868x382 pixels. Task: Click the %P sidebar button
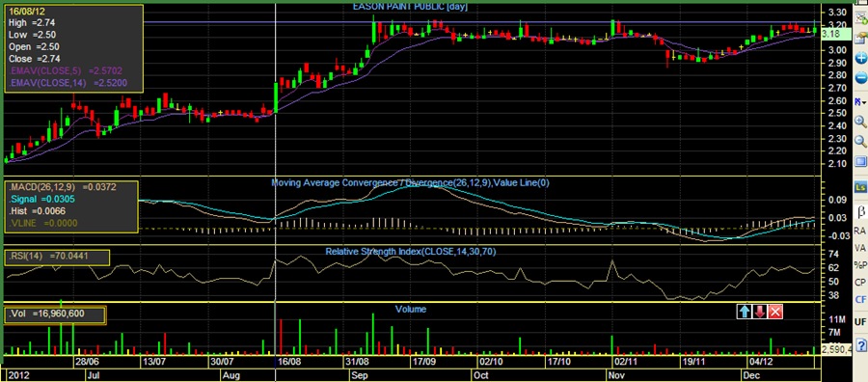pyautogui.click(x=860, y=264)
